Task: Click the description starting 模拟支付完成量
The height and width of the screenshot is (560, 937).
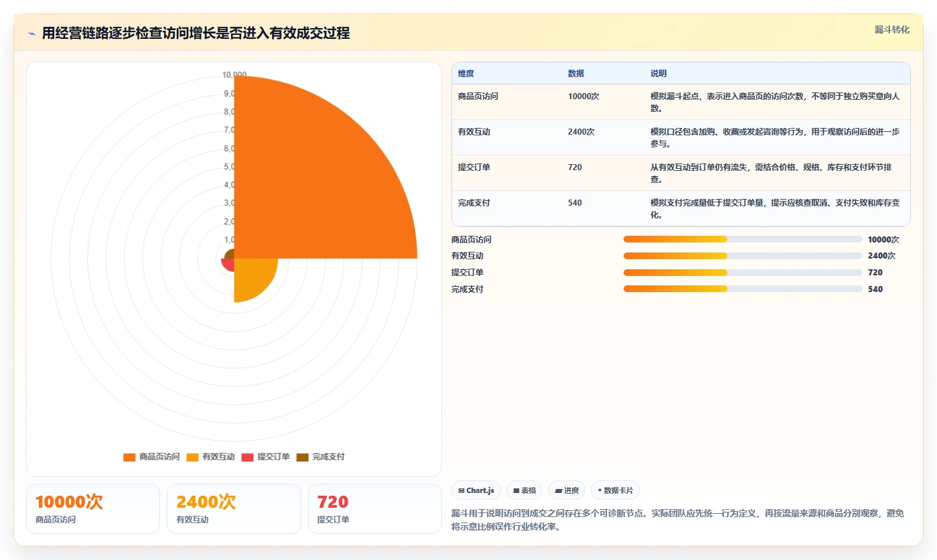Action: pos(775,208)
